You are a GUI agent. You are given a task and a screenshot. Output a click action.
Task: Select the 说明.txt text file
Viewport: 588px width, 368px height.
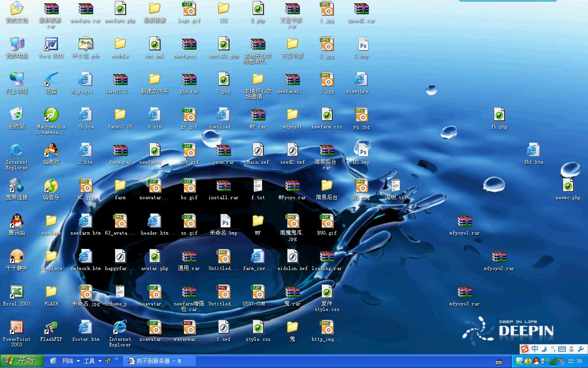(396, 189)
